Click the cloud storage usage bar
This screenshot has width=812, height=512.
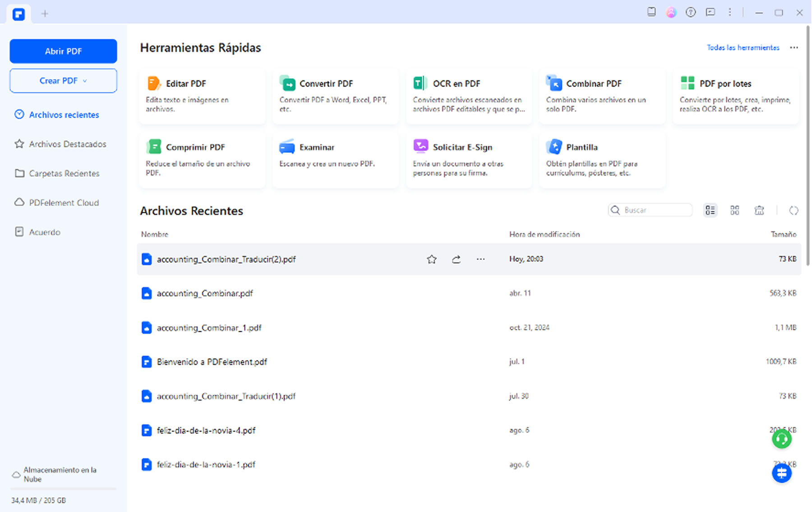[x=63, y=489]
